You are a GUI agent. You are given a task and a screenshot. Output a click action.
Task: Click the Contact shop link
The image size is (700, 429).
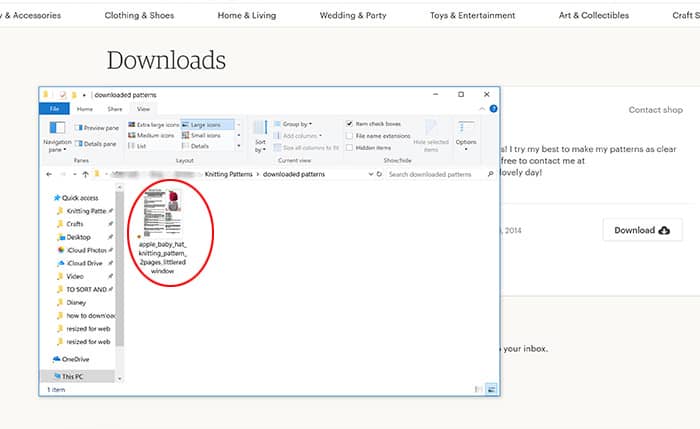[x=655, y=110]
